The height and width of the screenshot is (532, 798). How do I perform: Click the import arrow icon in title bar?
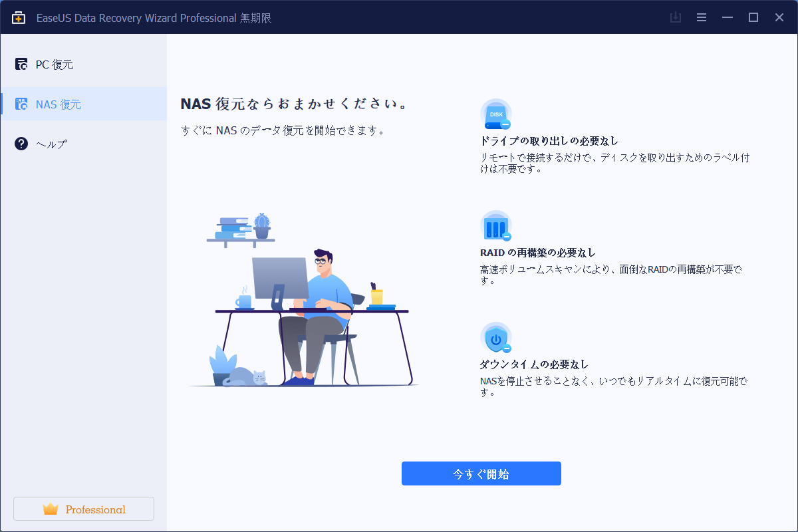[675, 17]
